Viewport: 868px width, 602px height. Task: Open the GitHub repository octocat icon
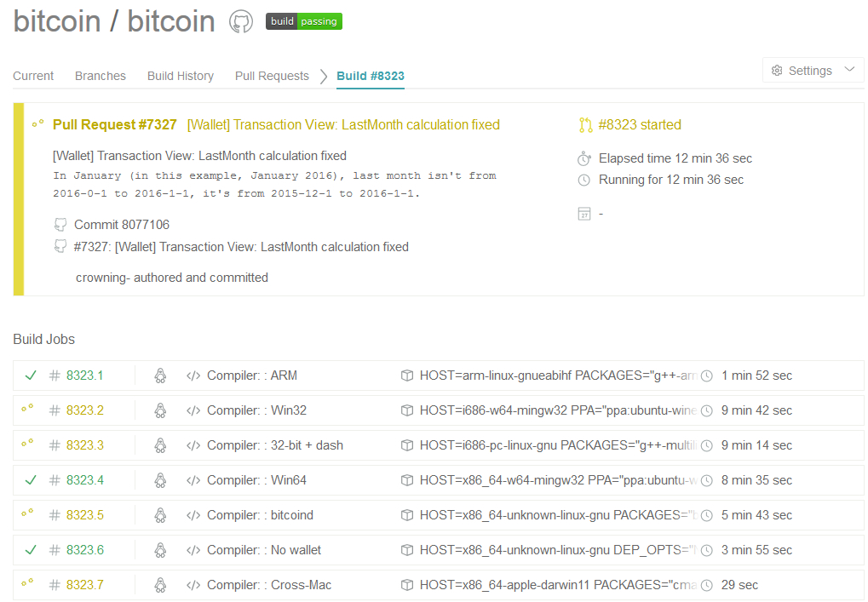(x=241, y=22)
